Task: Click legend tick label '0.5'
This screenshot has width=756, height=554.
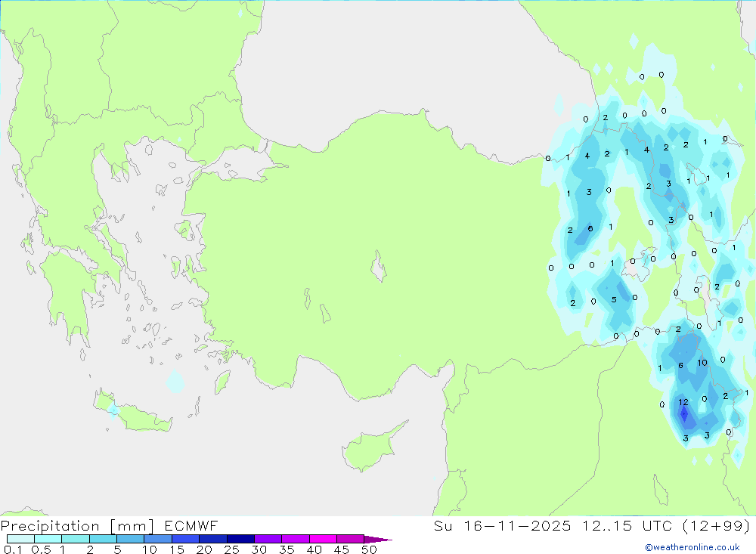Action: point(41,549)
